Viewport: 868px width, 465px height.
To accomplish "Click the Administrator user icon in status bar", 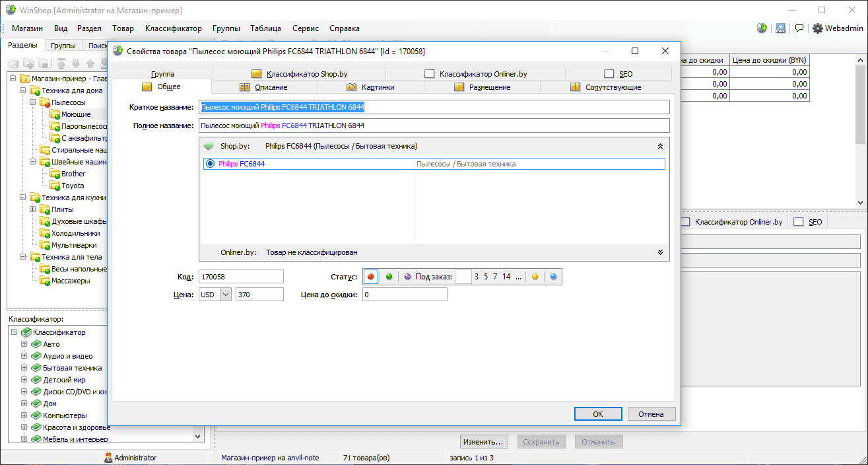I will click(108, 458).
